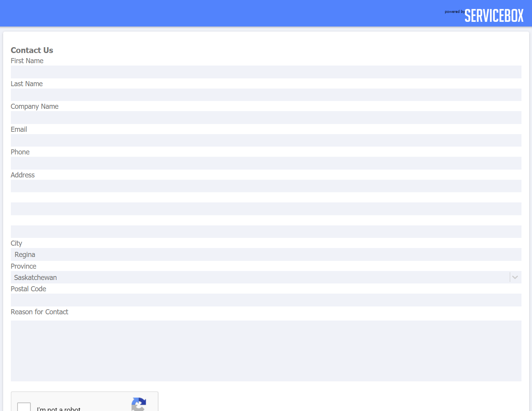Click the Address label
Image resolution: width=532 pixels, height=411 pixels.
click(23, 175)
